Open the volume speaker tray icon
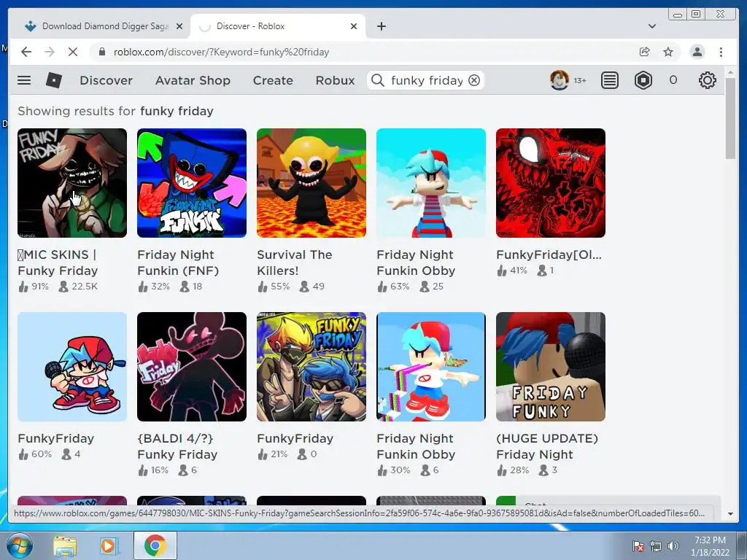This screenshot has width=747, height=560. coord(673,546)
